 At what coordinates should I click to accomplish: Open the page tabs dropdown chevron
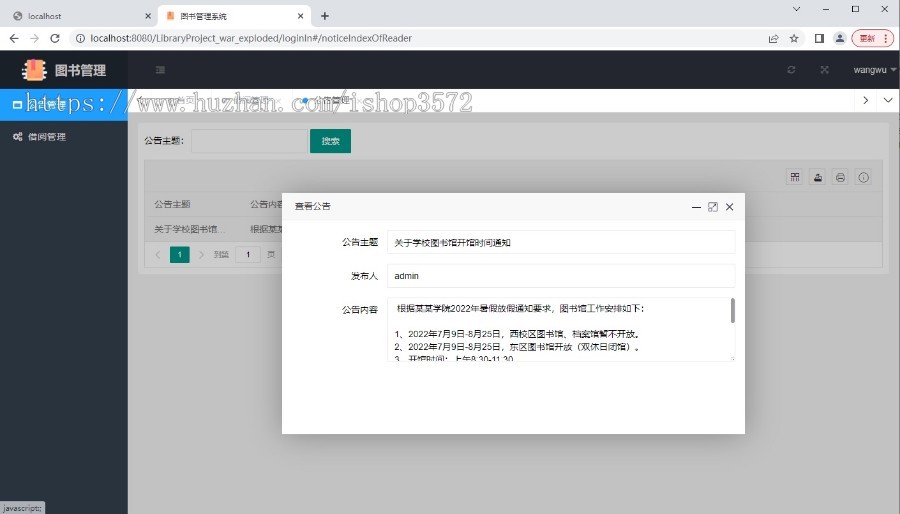pyautogui.click(x=888, y=100)
